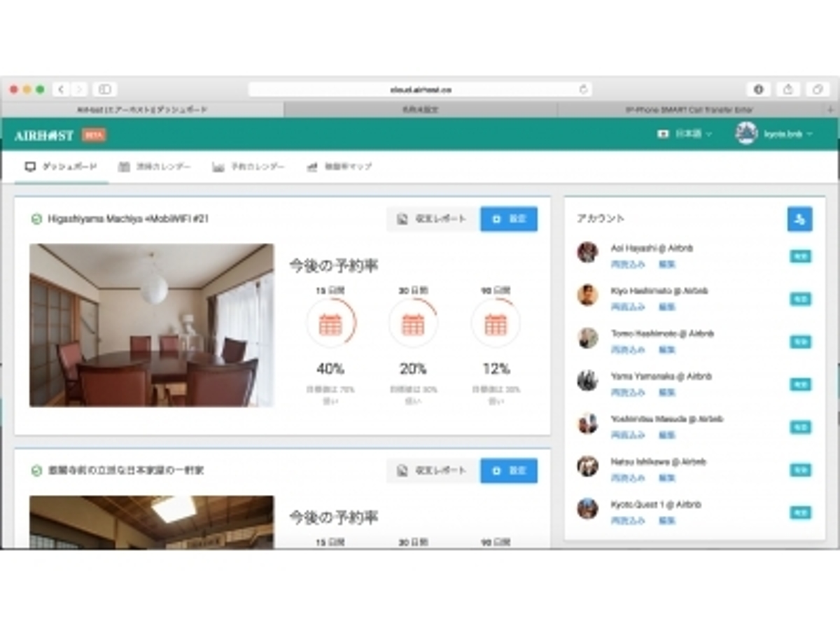Click Tomo Hashimoto's avatar

(587, 337)
